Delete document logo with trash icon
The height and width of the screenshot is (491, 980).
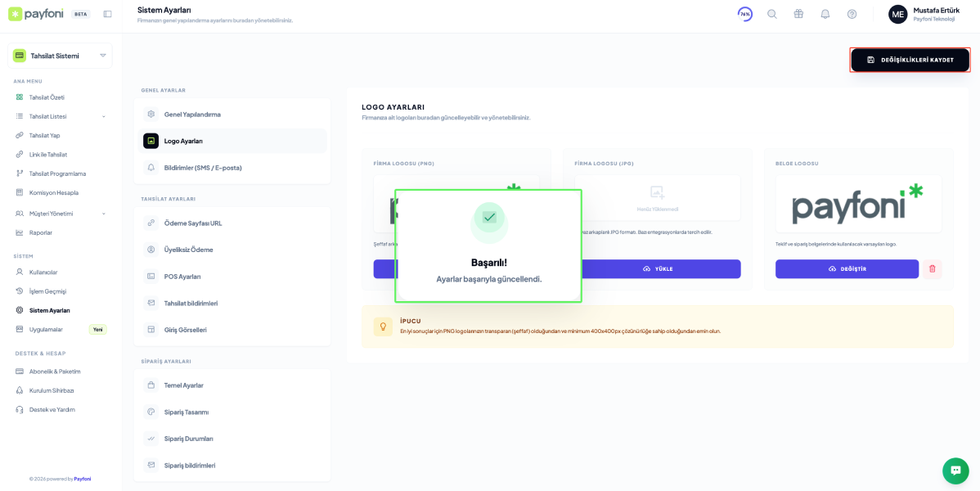pyautogui.click(x=932, y=269)
